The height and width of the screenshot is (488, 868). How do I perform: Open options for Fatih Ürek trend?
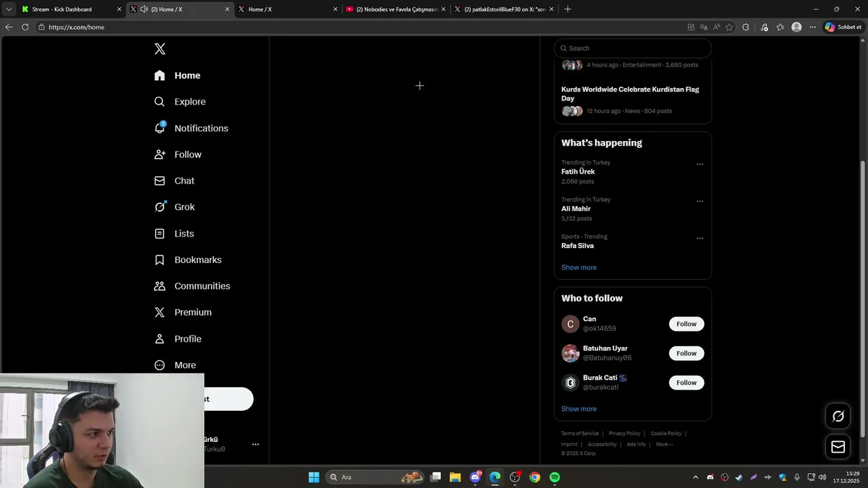click(x=700, y=164)
